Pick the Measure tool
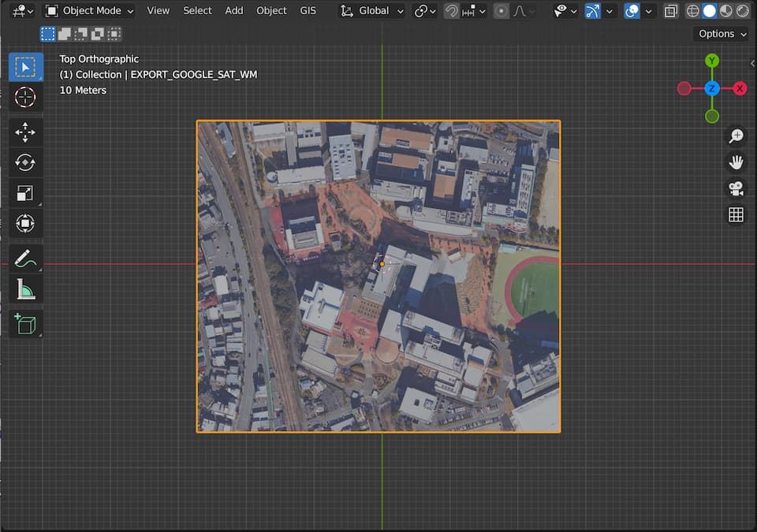This screenshot has width=757, height=532. tap(25, 289)
